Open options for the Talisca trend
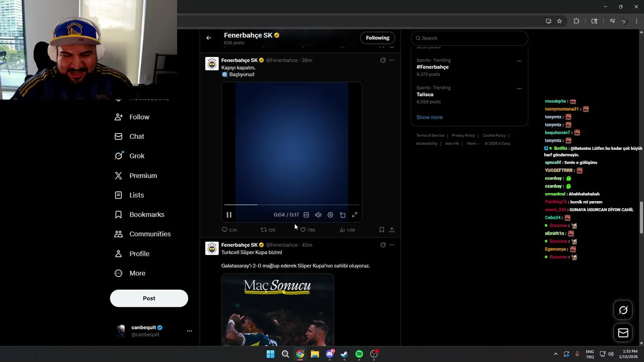The image size is (644, 362). pos(519,88)
